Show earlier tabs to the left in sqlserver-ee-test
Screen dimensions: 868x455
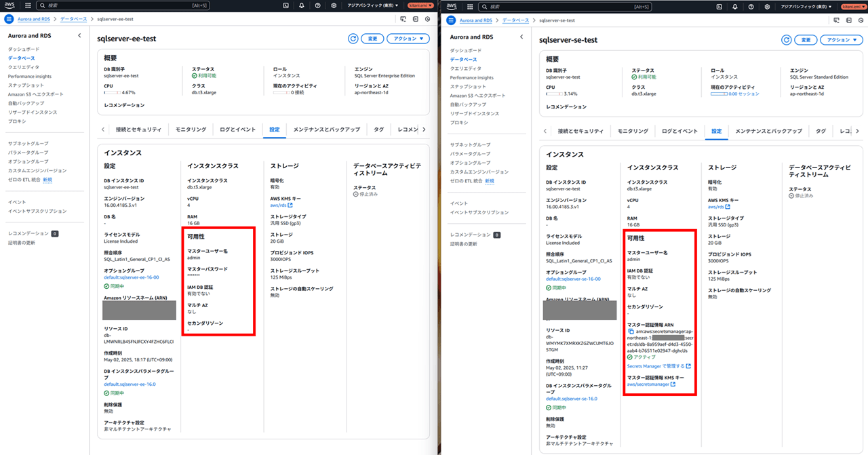tap(103, 129)
